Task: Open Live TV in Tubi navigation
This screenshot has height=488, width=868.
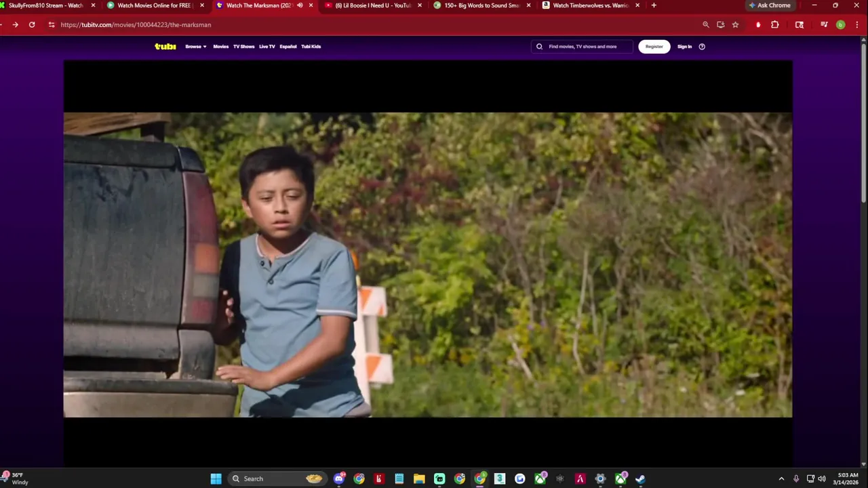Action: [x=267, y=47]
